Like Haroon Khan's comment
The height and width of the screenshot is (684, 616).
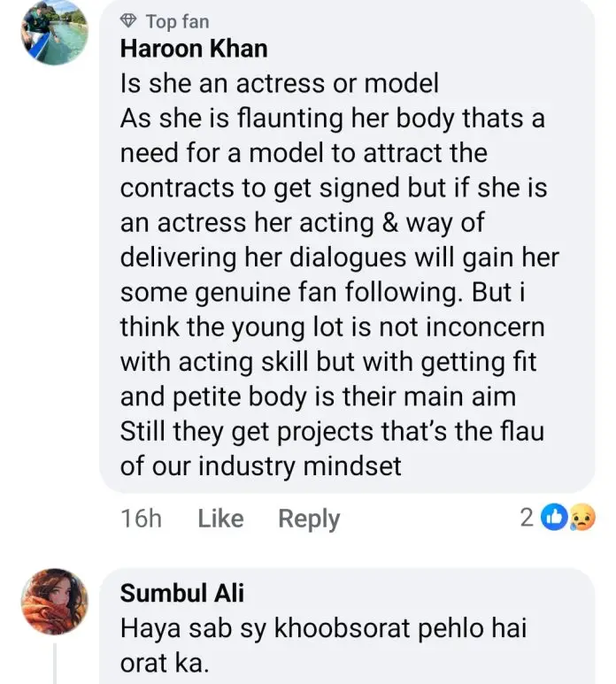click(220, 519)
